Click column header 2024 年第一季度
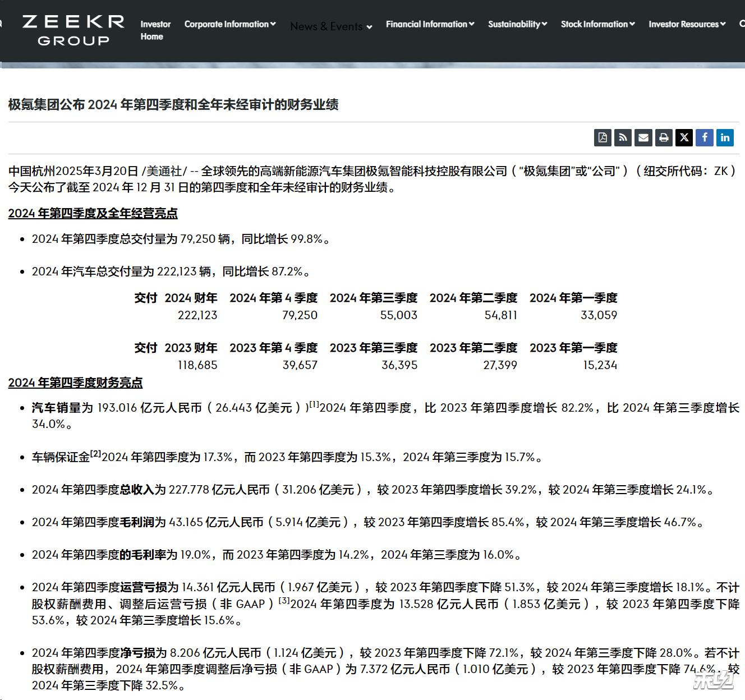Screen dimensions: 745x700 (x=573, y=298)
